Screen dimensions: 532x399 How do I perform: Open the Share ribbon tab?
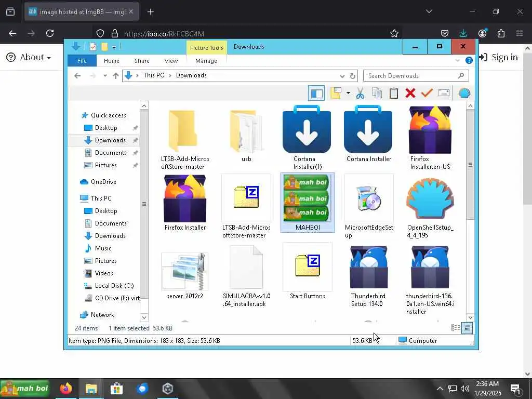pos(142,61)
